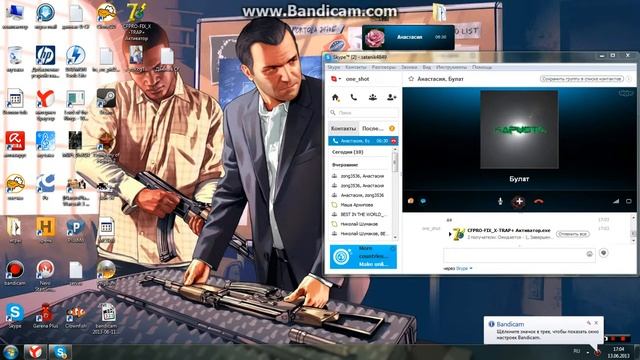Click the phone handset icon under one_shot
Image resolution: width=640 pixels, height=360 pixels.
click(x=353, y=97)
